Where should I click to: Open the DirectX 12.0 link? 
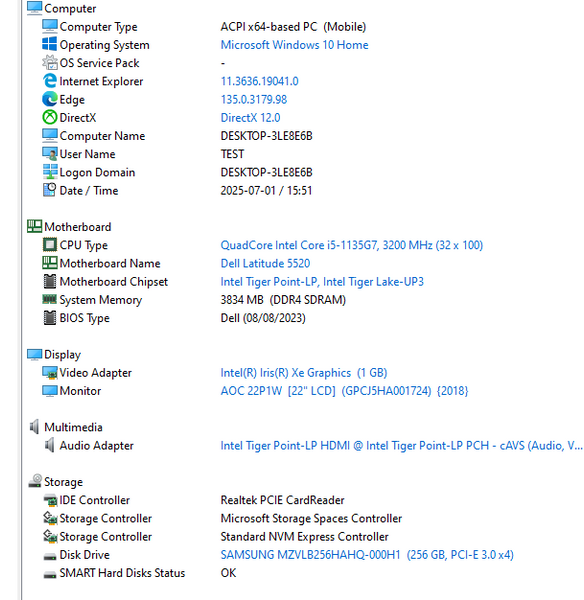click(x=250, y=117)
